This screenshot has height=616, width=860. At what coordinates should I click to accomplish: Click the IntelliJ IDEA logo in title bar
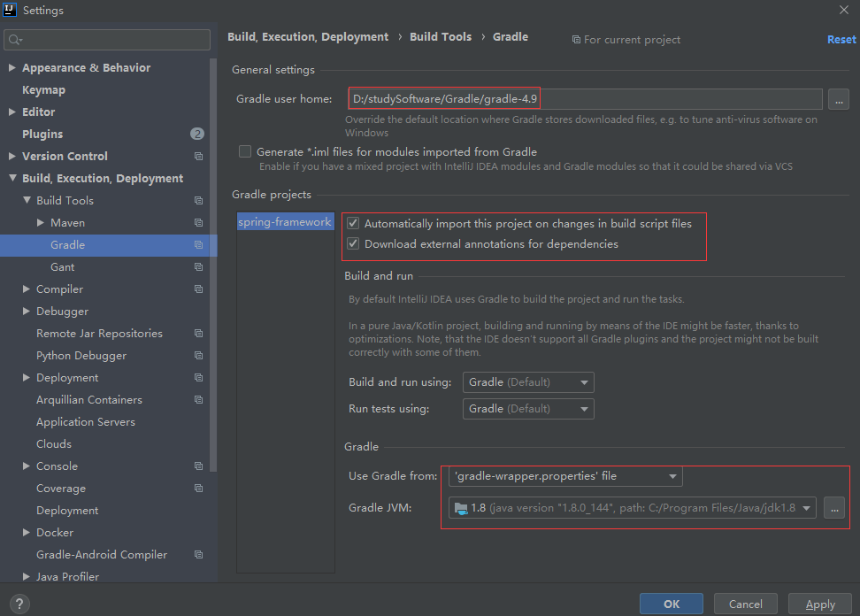10,10
